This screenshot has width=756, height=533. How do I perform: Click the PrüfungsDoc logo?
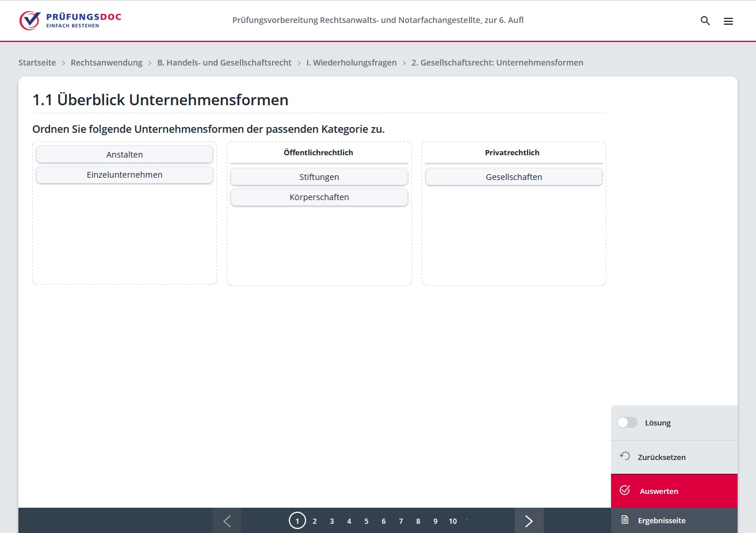pos(70,20)
